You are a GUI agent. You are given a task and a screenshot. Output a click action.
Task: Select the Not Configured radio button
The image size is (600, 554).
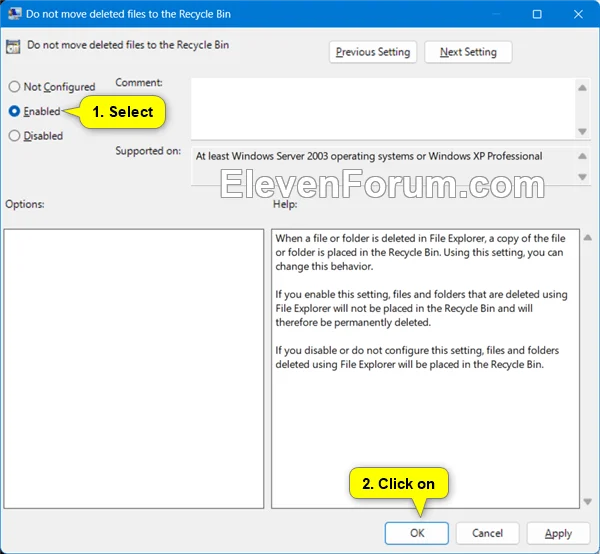click(x=14, y=86)
